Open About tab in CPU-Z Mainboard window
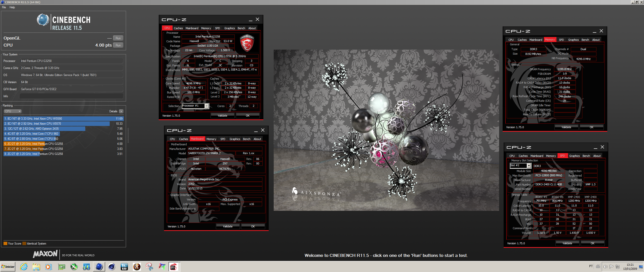Viewport: 644px width, 272px height. point(257,139)
